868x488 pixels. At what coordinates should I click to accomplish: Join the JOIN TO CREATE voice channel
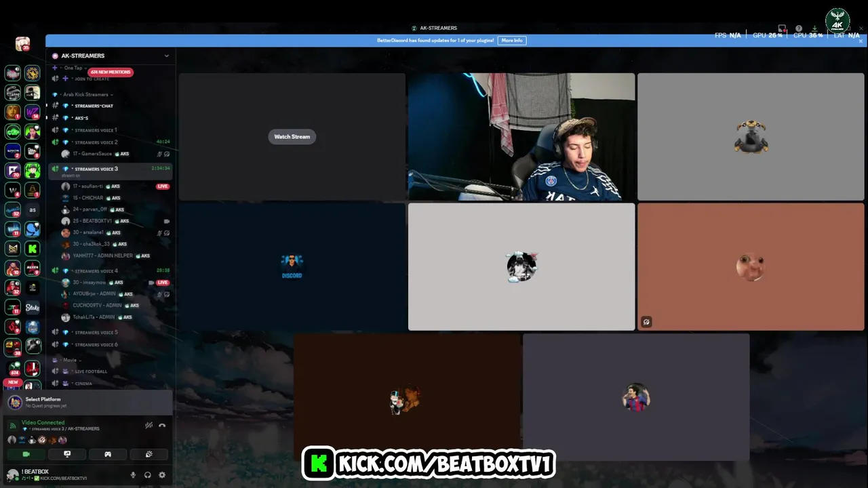click(x=110, y=79)
